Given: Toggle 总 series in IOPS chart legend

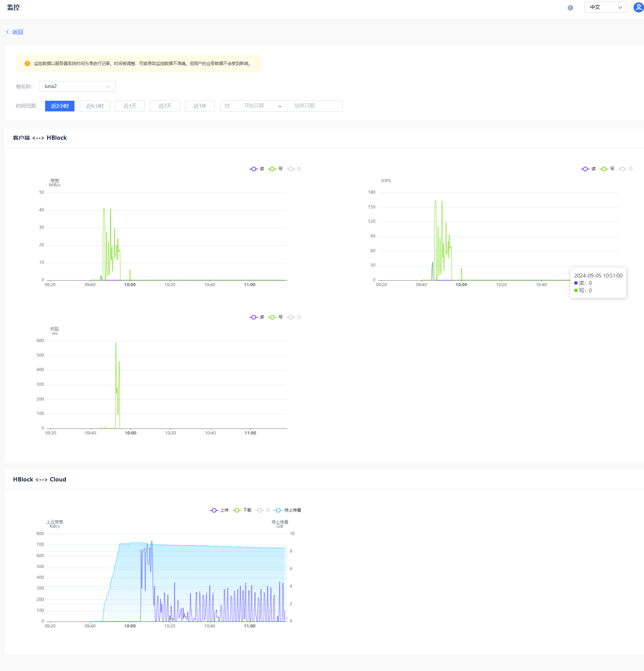Looking at the screenshot, I should (x=626, y=169).
